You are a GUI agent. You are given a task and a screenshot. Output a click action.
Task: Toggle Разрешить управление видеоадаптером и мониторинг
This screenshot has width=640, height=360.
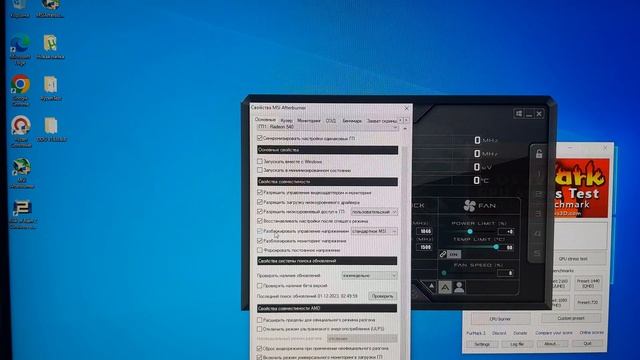(260, 192)
